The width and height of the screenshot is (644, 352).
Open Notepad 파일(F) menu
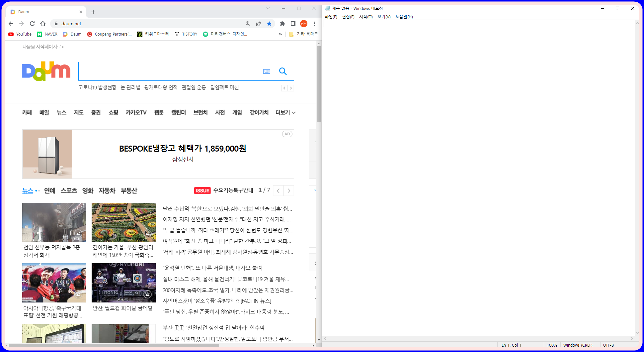(331, 17)
